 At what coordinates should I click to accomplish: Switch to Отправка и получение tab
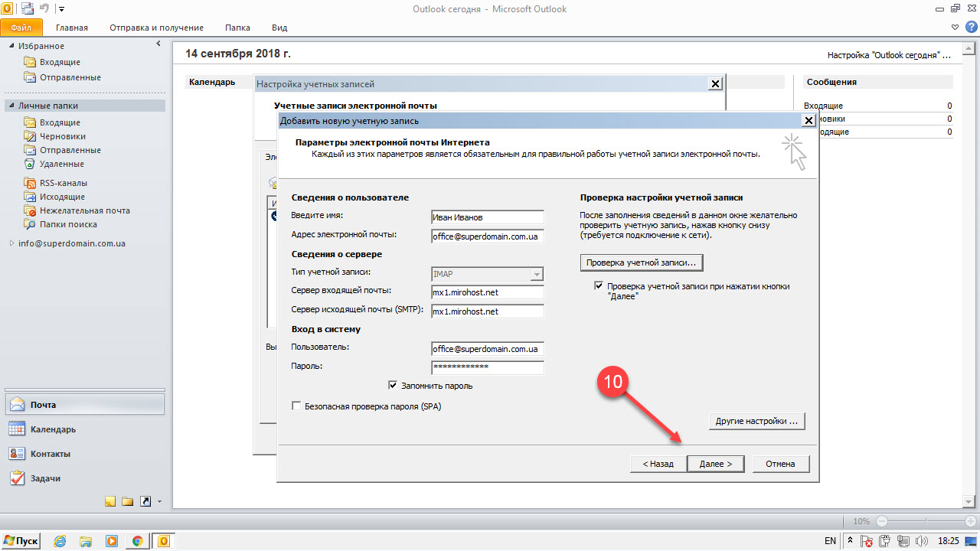point(156,28)
